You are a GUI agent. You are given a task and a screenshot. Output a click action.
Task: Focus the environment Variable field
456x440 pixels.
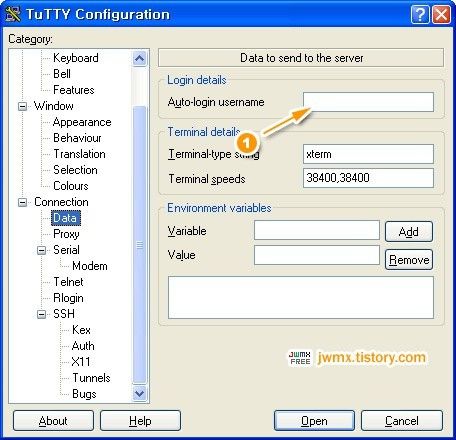click(317, 230)
